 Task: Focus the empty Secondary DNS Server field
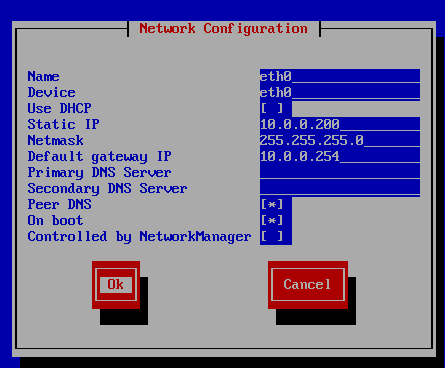[340, 188]
